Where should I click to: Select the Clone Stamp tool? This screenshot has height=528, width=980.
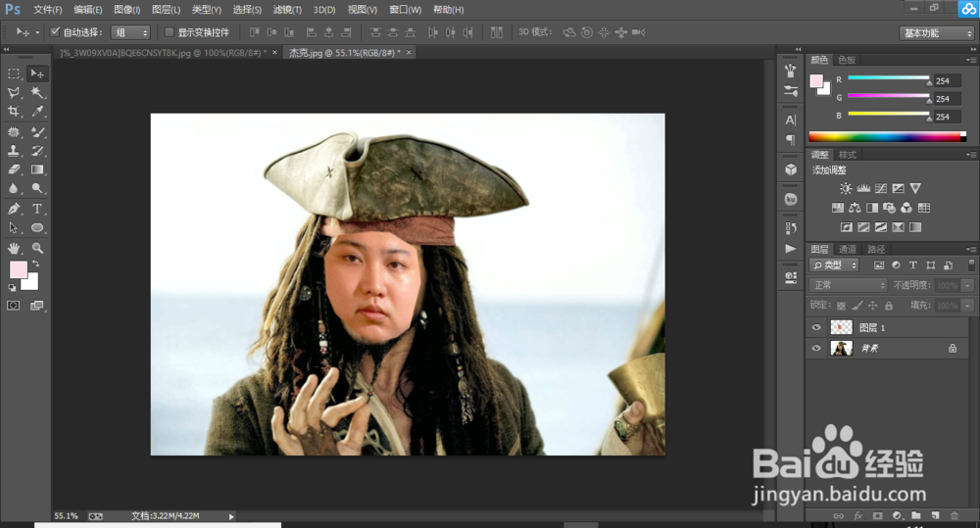[14, 151]
